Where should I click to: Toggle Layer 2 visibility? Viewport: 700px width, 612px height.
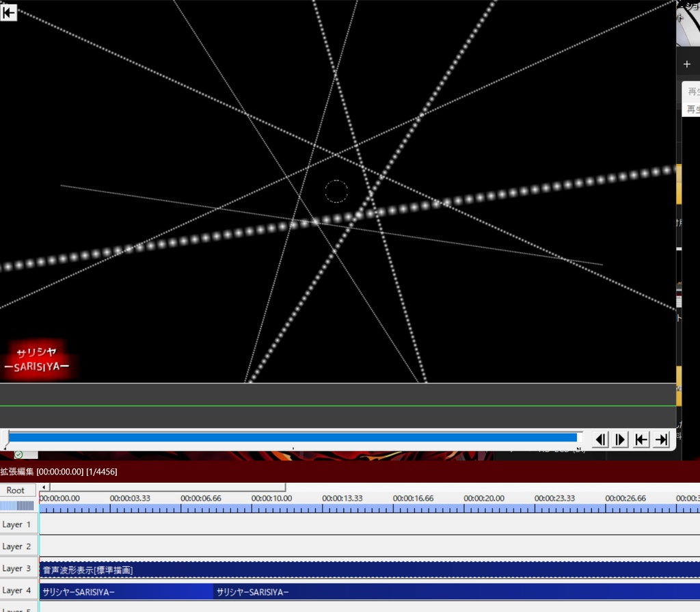pos(18,546)
